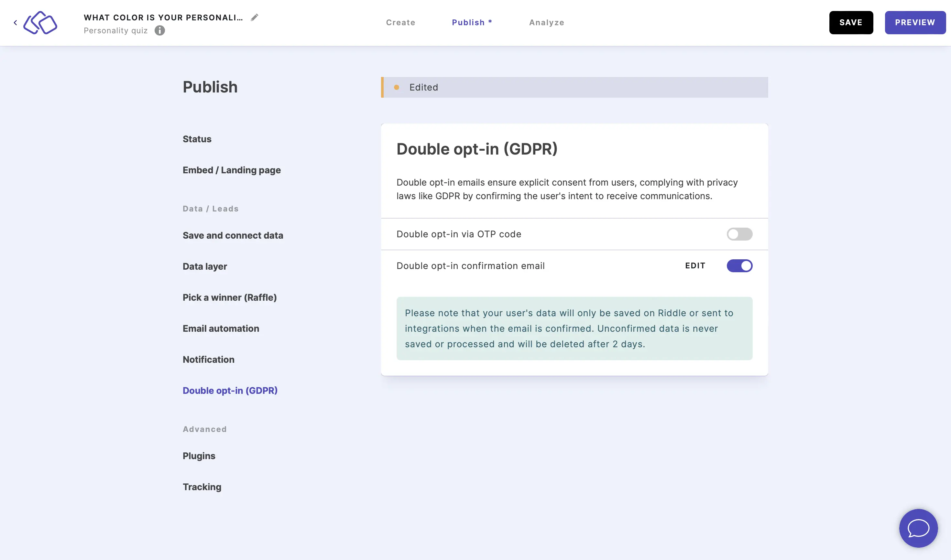Click EDIT link for confirmation email
The width and height of the screenshot is (951, 560).
(x=695, y=265)
